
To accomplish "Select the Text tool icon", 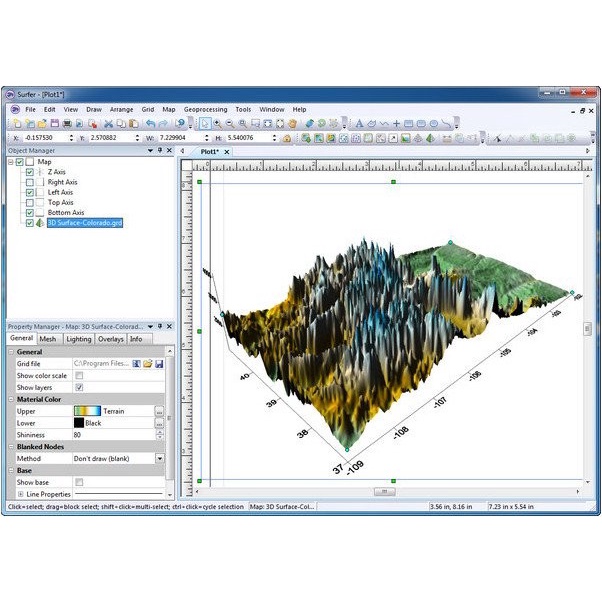I will click(357, 123).
